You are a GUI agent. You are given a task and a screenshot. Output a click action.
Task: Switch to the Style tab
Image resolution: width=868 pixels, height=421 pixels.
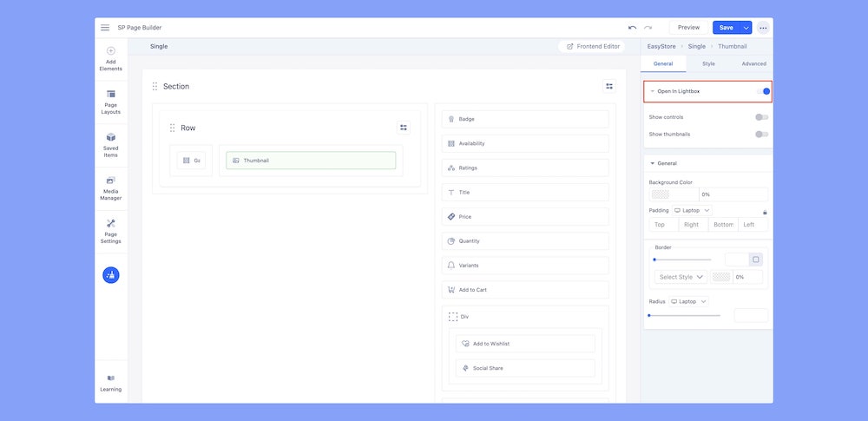[708, 63]
